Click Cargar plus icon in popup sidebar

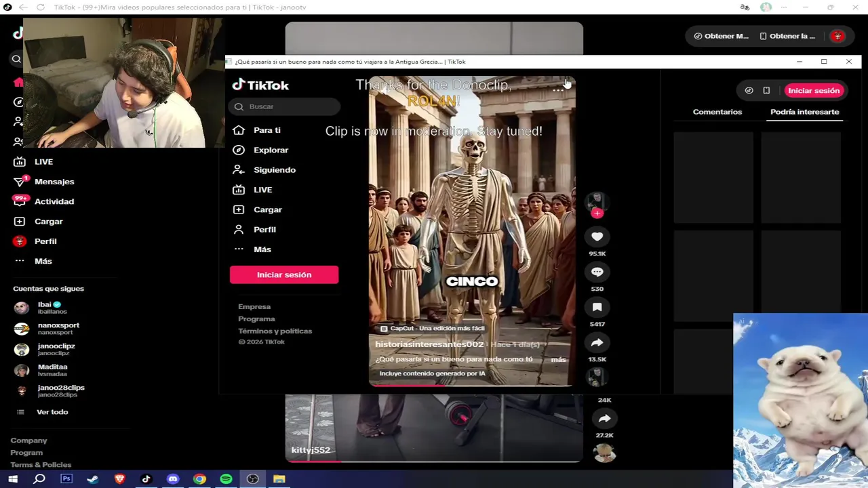[x=239, y=209]
